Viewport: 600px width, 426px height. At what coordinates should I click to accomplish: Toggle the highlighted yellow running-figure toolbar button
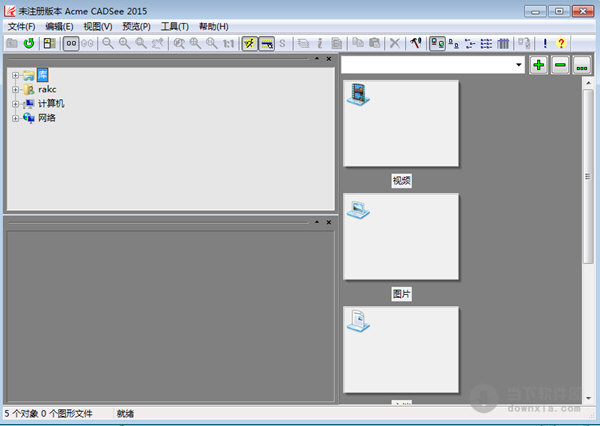pos(249,43)
